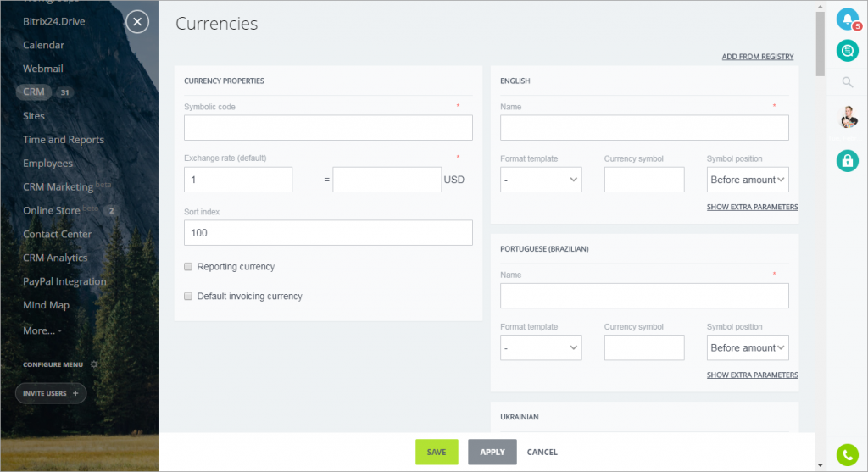The image size is (868, 472).
Task: Click the green phone call icon
Action: click(847, 455)
